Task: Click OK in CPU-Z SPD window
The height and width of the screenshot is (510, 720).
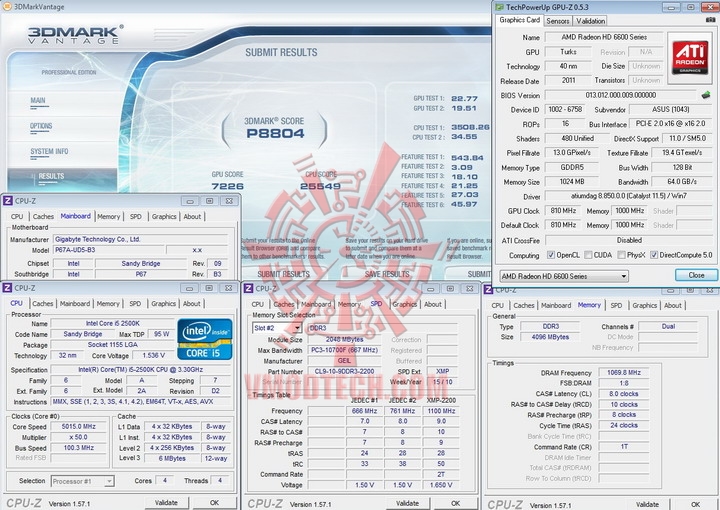Action: click(x=455, y=503)
